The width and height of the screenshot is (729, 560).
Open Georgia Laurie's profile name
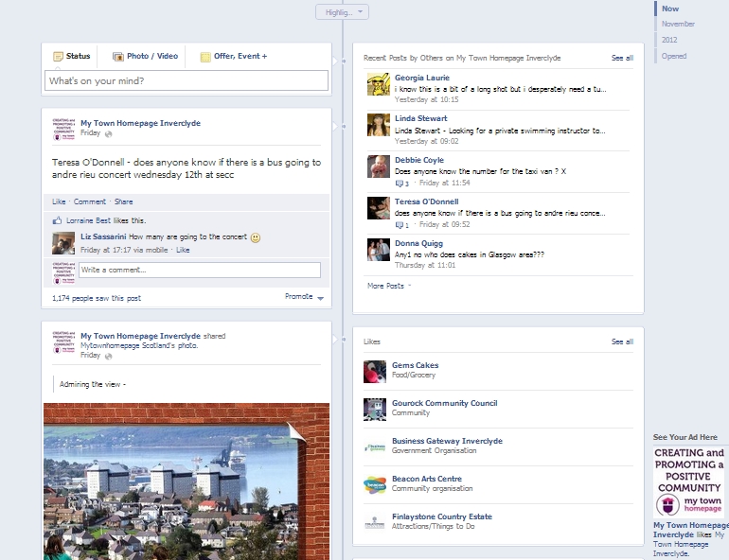coord(422,78)
